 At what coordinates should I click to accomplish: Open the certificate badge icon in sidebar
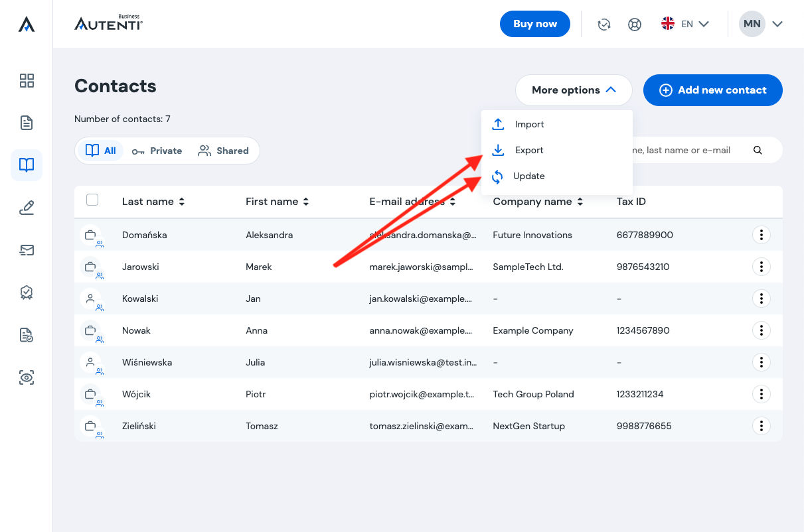[x=27, y=293]
